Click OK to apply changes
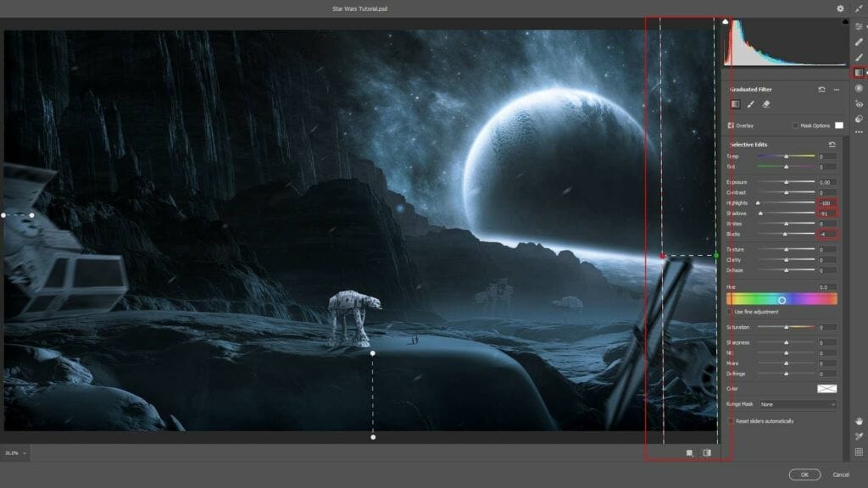Viewport: 868px width, 488px height. pos(804,474)
